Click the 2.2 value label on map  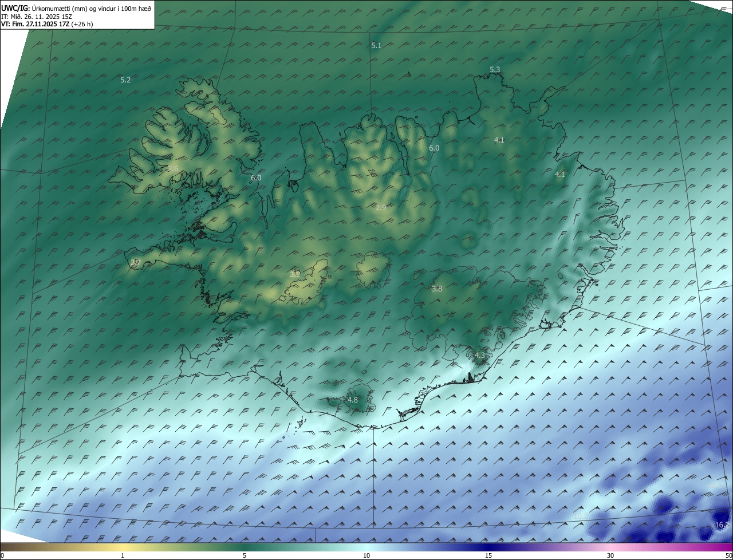click(295, 274)
